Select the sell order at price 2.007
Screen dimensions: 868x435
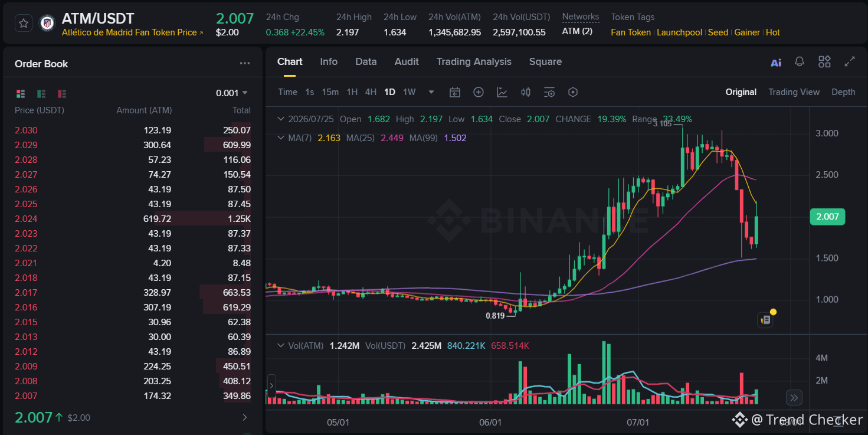133,396
